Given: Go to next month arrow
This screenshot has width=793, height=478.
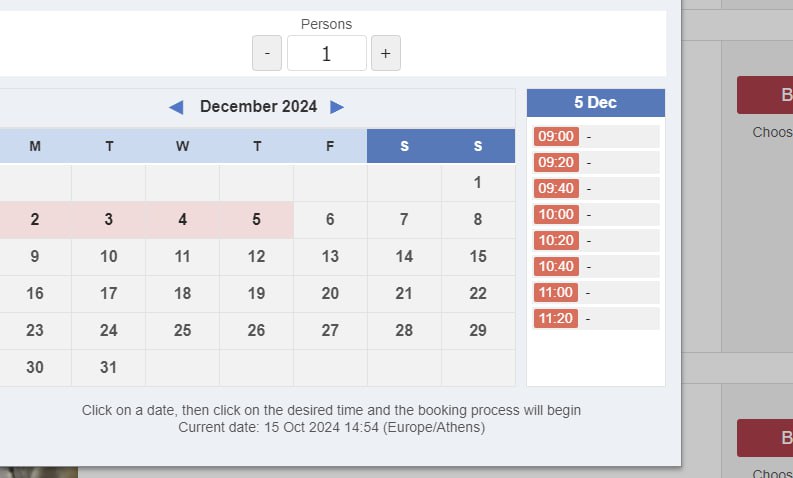Looking at the screenshot, I should tap(337, 107).
